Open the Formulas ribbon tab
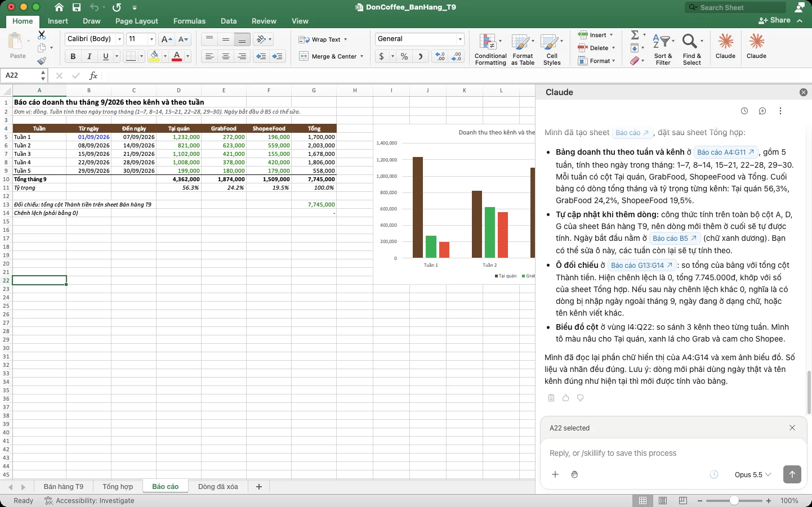Screen dimensions: 812x507 point(189,21)
